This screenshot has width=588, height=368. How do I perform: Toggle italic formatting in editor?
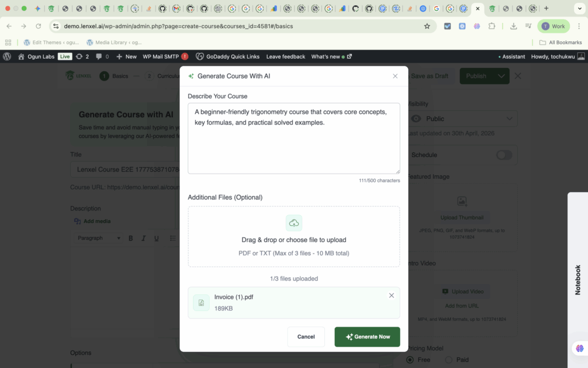click(144, 238)
